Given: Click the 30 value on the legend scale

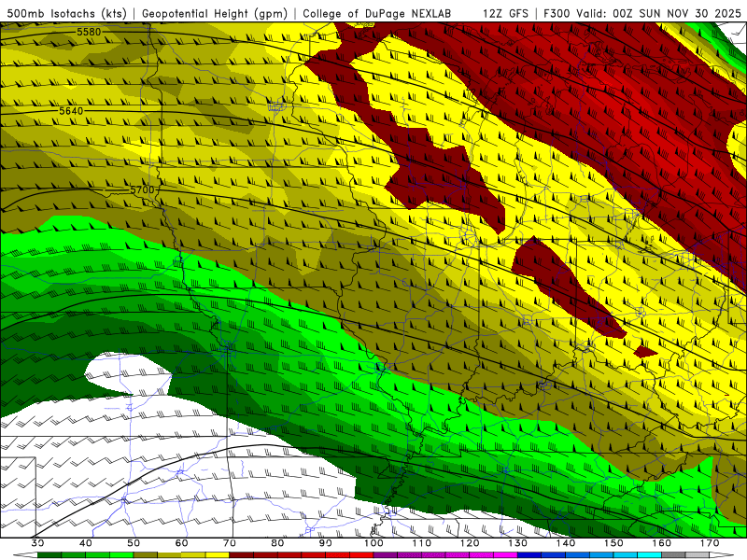Looking at the screenshot, I should (37, 543).
